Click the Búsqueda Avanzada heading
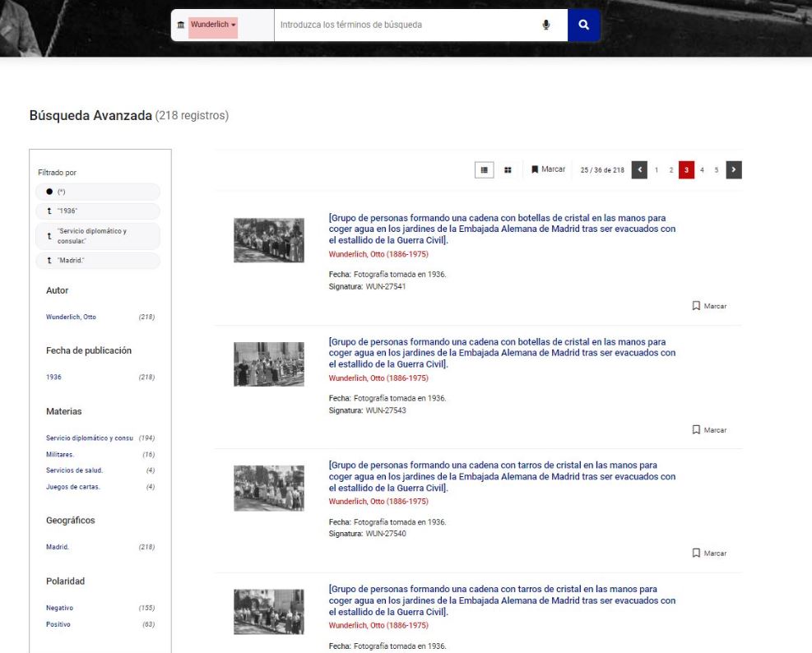 [90, 115]
